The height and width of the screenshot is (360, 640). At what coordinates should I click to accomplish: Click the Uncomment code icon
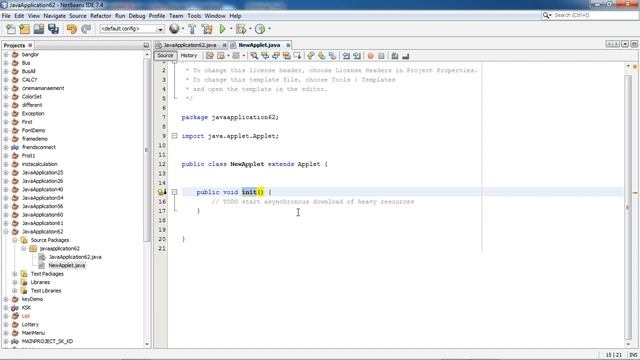pyautogui.click(x=406, y=56)
